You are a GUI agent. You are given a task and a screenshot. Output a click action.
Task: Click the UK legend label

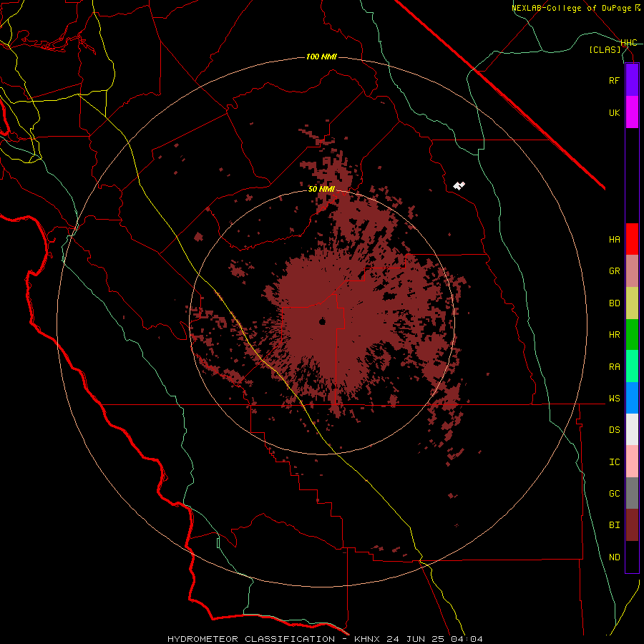(x=614, y=112)
